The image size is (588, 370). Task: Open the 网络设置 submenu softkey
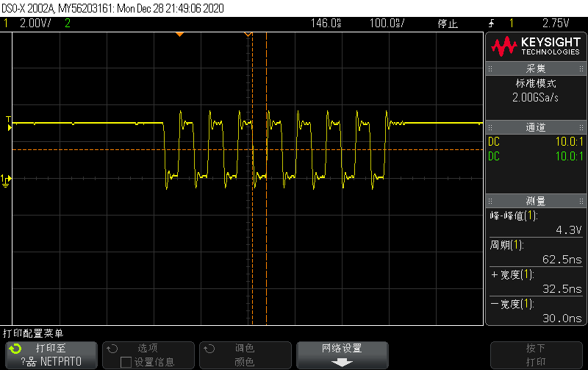[x=343, y=355]
